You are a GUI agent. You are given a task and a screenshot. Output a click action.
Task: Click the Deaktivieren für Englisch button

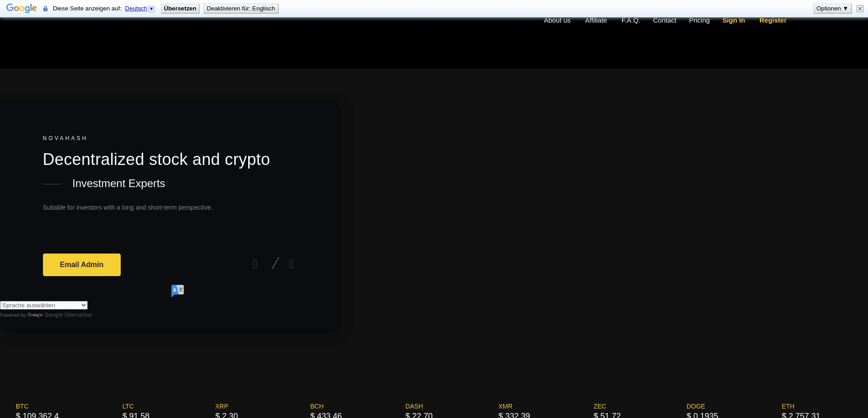pyautogui.click(x=241, y=8)
